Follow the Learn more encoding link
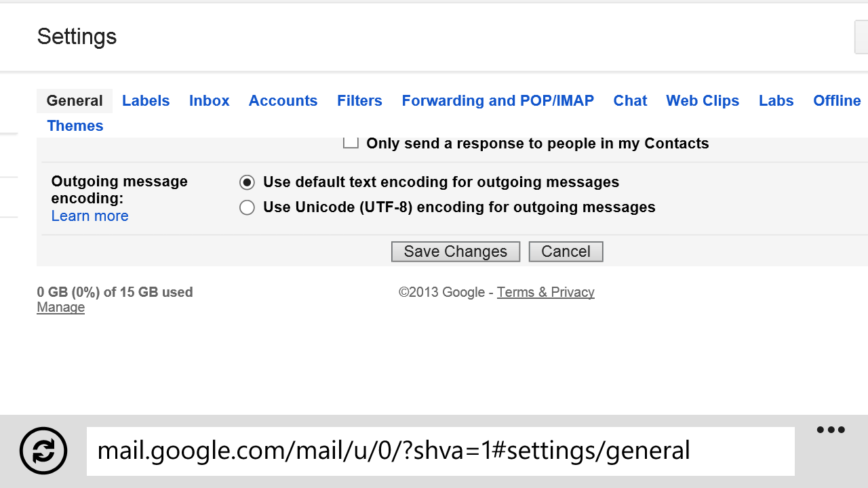This screenshot has width=868, height=488. (x=90, y=216)
